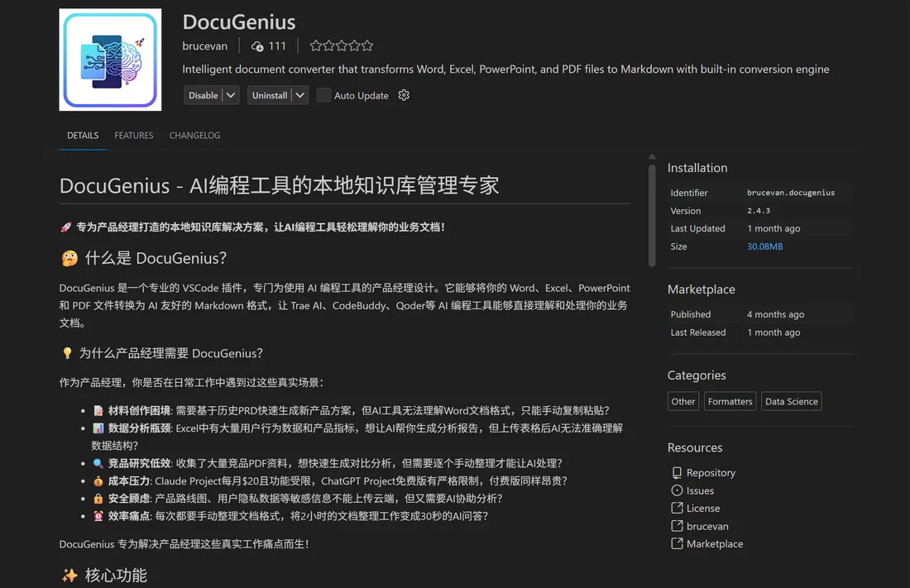Click the Last Released '1 month ago' value

coord(773,332)
